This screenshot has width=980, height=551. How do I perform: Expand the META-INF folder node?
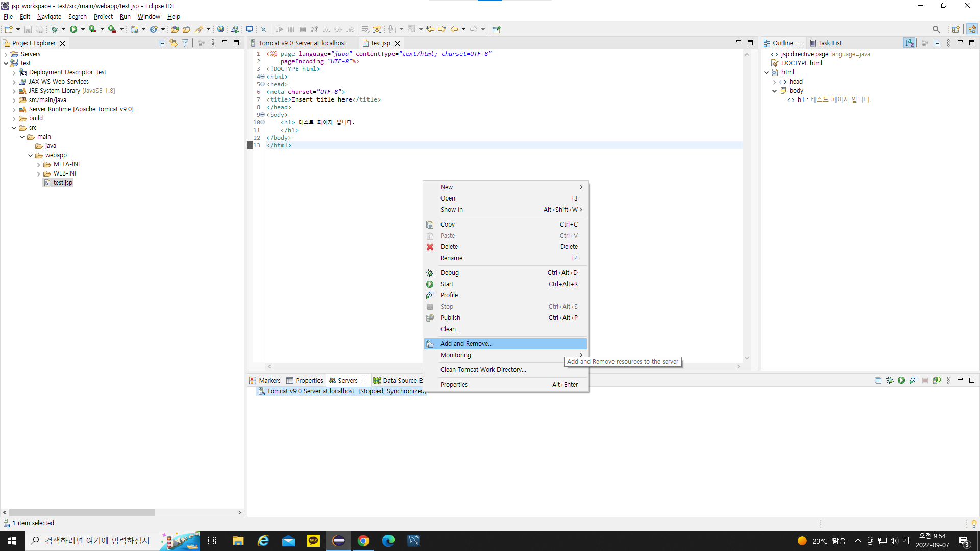(x=39, y=164)
